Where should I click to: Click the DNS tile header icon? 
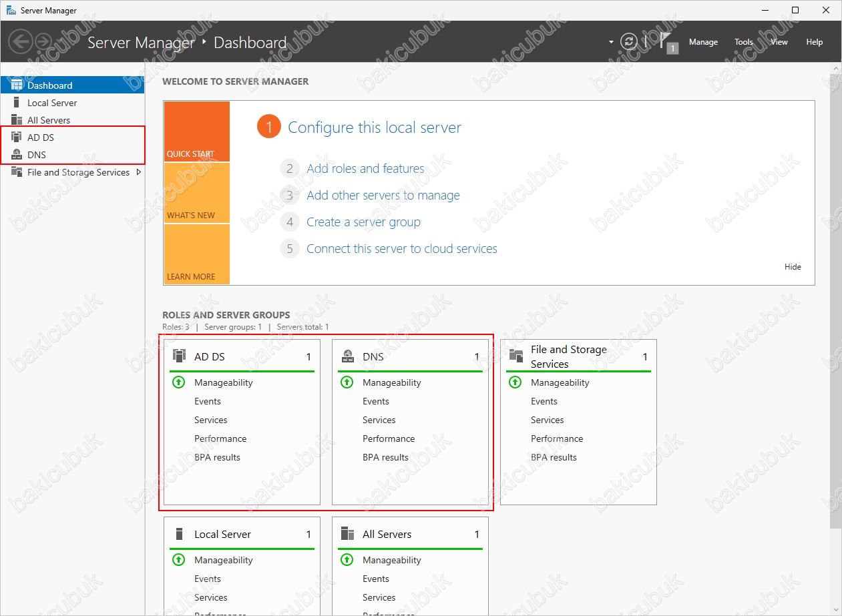tap(347, 356)
